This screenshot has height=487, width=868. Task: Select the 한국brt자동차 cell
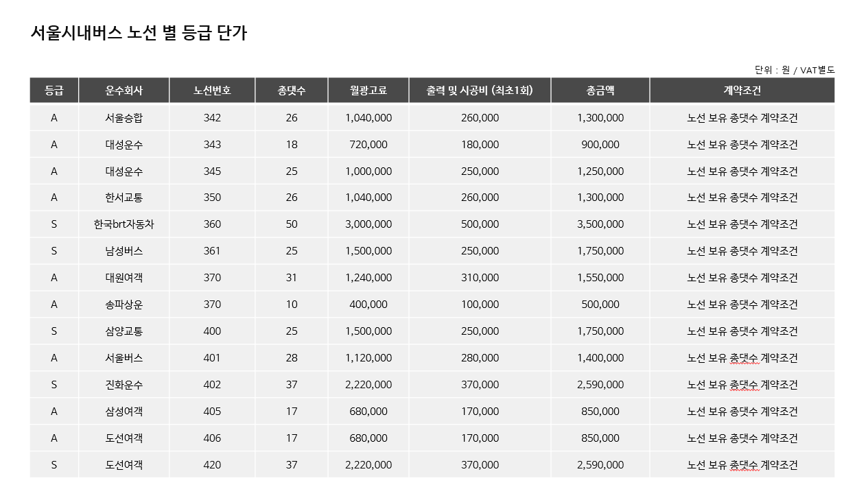(124, 224)
